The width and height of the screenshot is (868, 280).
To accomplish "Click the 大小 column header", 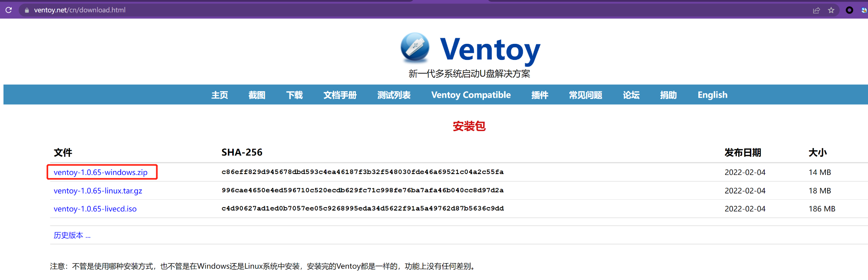I will 818,152.
